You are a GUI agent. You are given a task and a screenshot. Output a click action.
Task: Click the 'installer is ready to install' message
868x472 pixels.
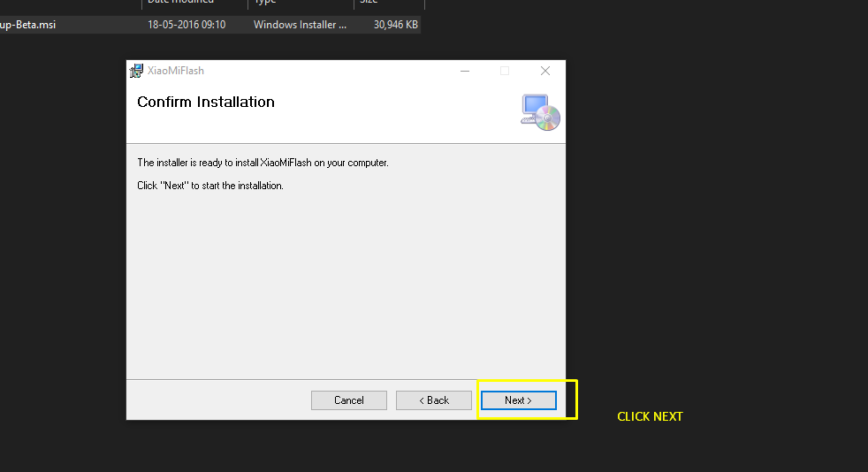(x=263, y=163)
